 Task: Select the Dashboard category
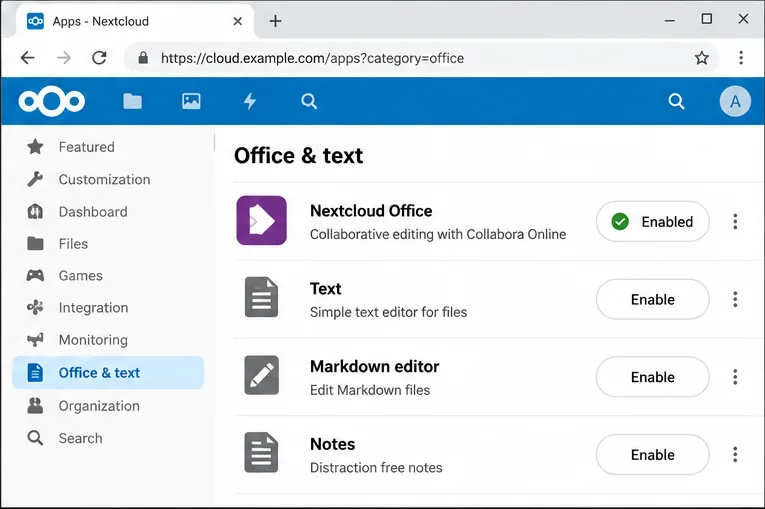[x=108, y=212]
